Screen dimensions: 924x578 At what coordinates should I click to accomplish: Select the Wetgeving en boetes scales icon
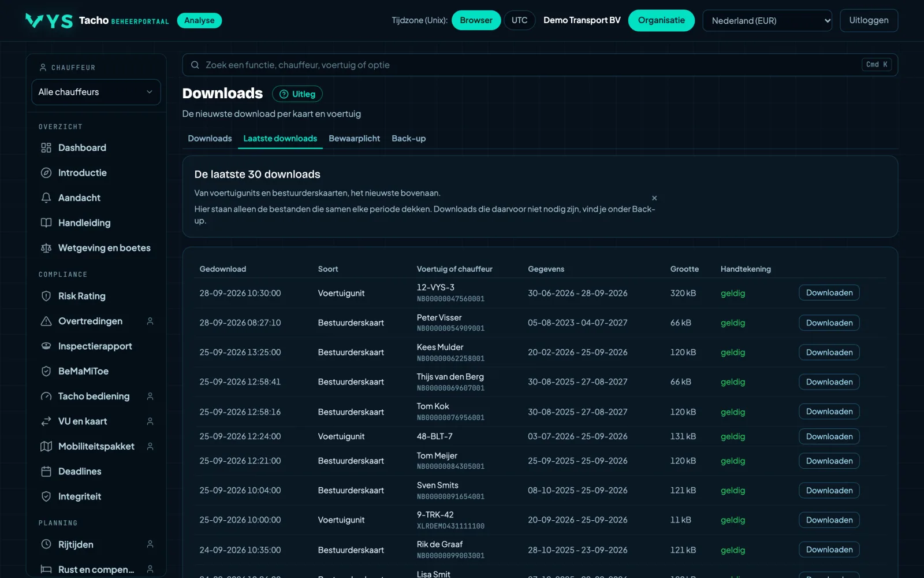[46, 248]
